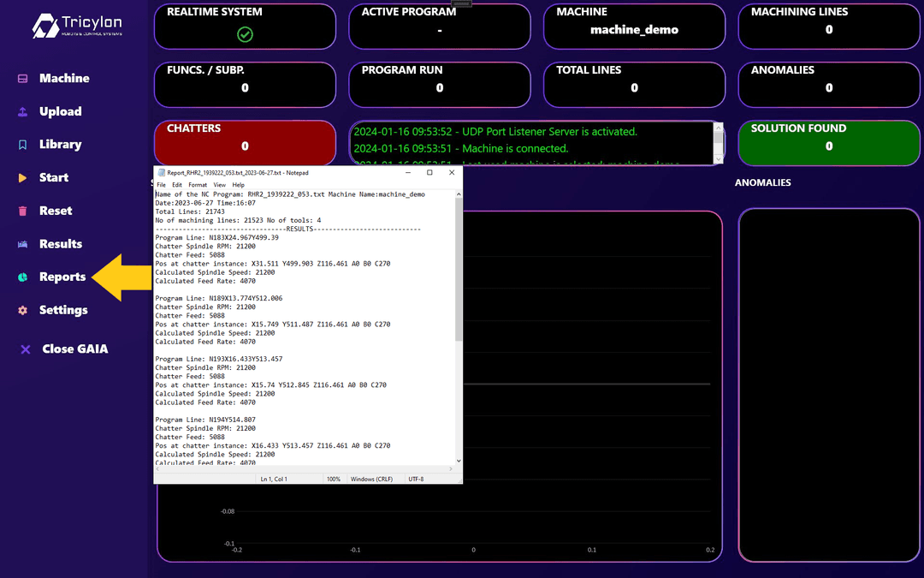Click the Machine icon in the sidebar
The height and width of the screenshot is (578, 924).
point(23,79)
